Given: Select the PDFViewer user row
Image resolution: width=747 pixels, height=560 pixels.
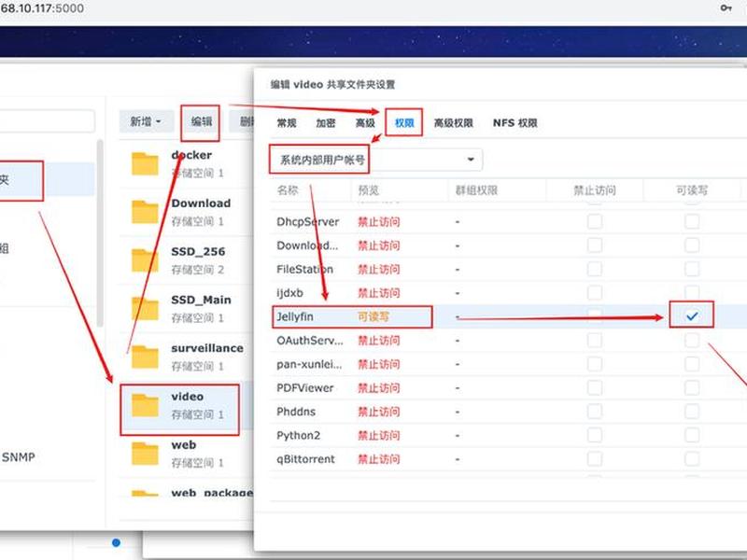Looking at the screenshot, I should (x=508, y=387).
